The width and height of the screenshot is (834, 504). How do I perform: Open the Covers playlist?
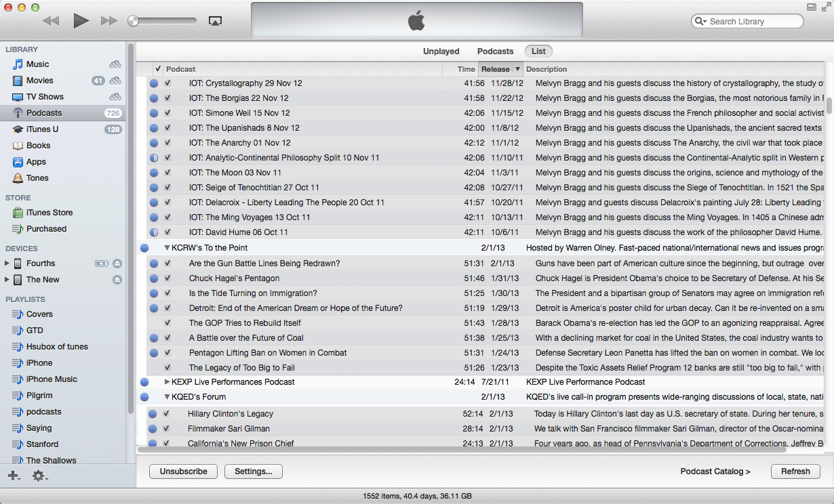pyautogui.click(x=39, y=314)
